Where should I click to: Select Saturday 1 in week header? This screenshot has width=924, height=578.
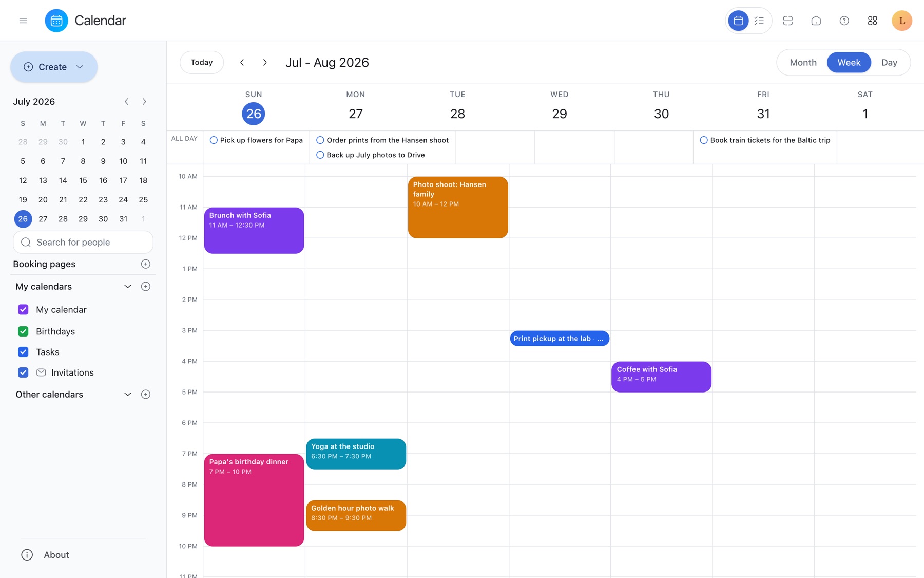pyautogui.click(x=865, y=114)
